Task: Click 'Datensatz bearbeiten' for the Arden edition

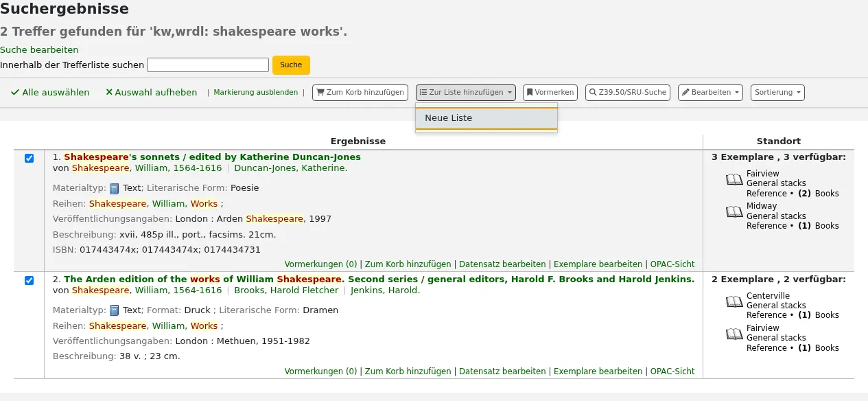Action: click(502, 371)
